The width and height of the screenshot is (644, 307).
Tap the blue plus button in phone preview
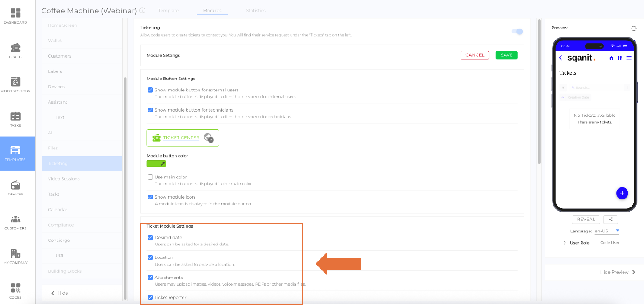tap(622, 193)
